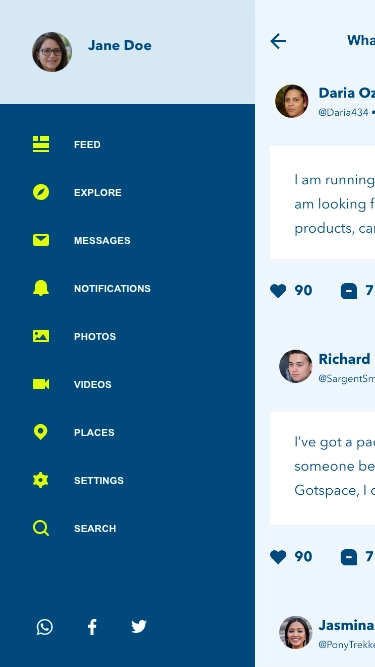Go back using the left arrow
Image resolution: width=375 pixels, height=667 pixels.
point(278,41)
